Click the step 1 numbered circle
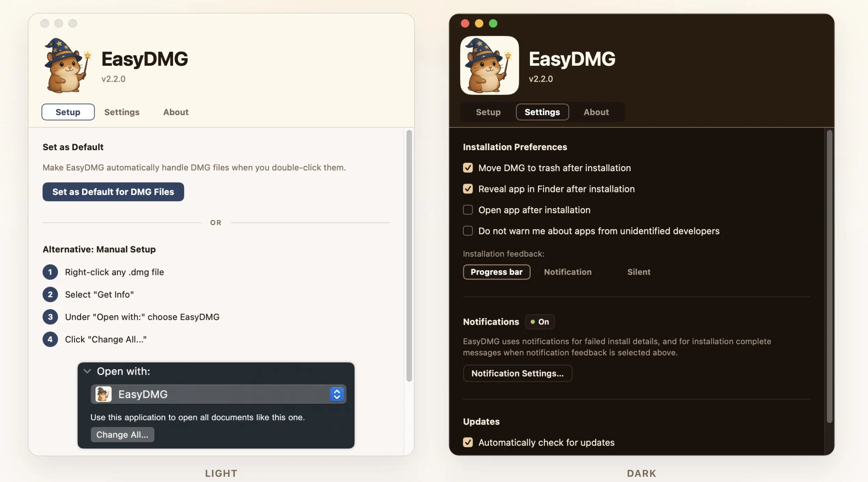The width and height of the screenshot is (868, 482). click(50, 272)
